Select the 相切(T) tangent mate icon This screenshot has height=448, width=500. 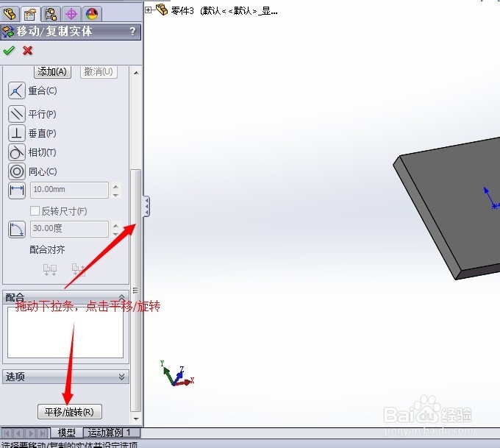point(17,152)
